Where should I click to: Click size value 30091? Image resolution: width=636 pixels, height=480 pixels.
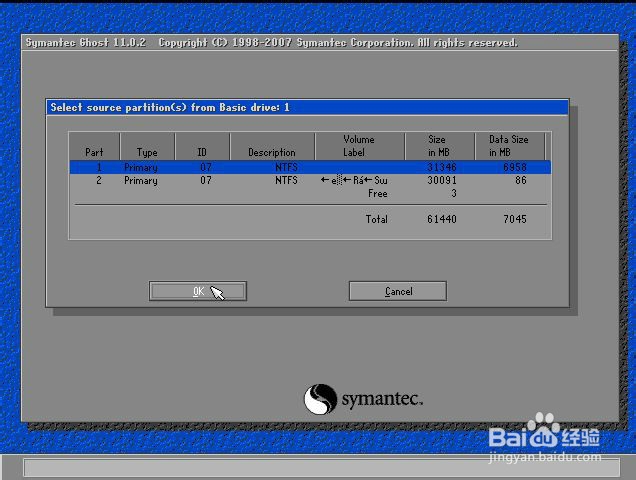[442, 180]
